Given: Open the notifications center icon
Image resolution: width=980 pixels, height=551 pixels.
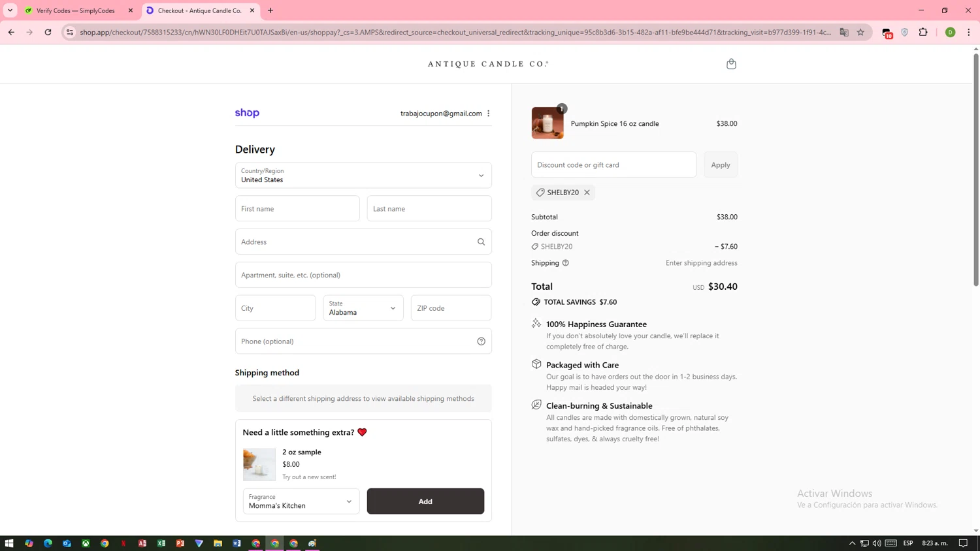Looking at the screenshot, I should coord(963,543).
